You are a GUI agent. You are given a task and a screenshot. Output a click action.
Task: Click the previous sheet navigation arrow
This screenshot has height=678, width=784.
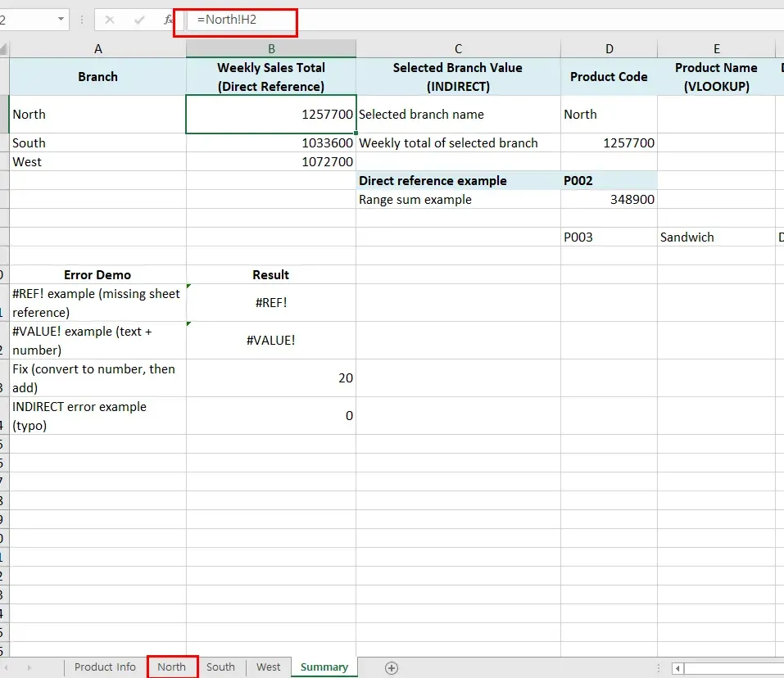click(8, 667)
